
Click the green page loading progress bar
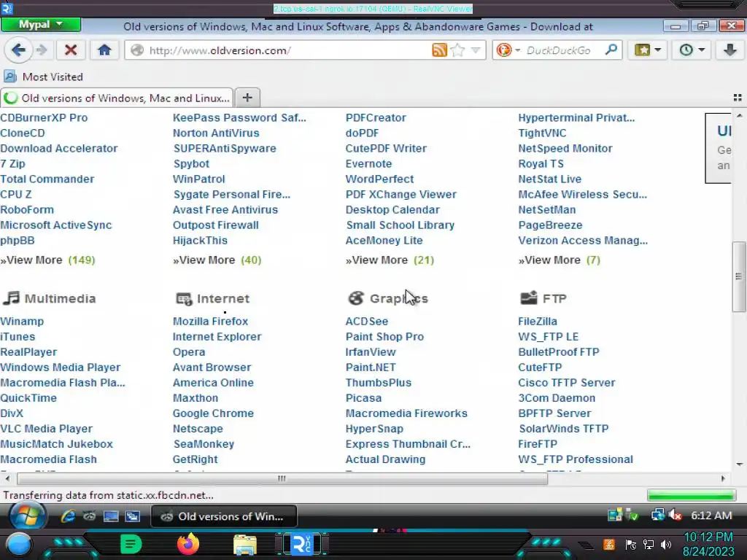pyautogui.click(x=692, y=496)
